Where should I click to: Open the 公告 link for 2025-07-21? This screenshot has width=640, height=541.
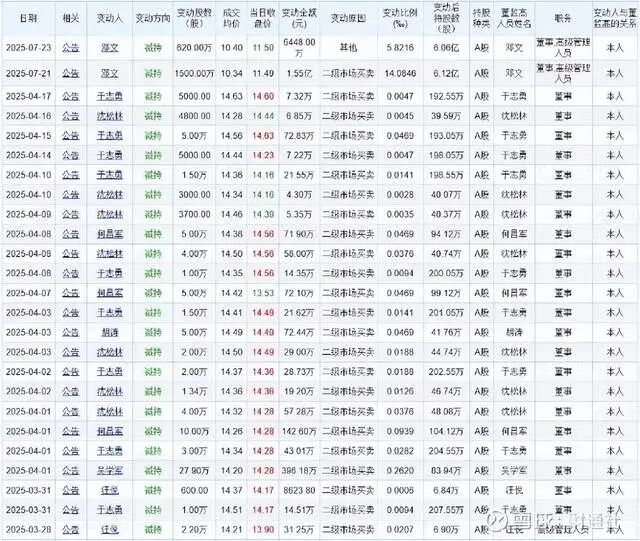pyautogui.click(x=70, y=73)
